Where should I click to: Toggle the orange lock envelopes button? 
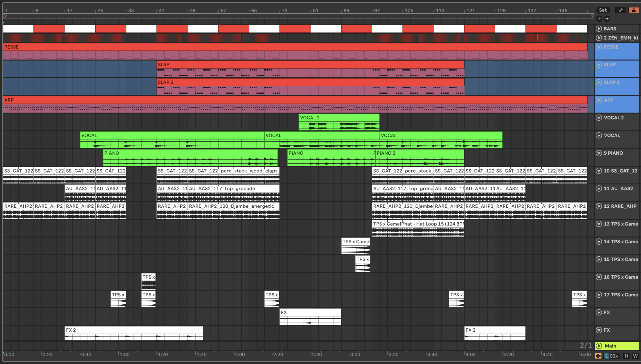coord(633,10)
